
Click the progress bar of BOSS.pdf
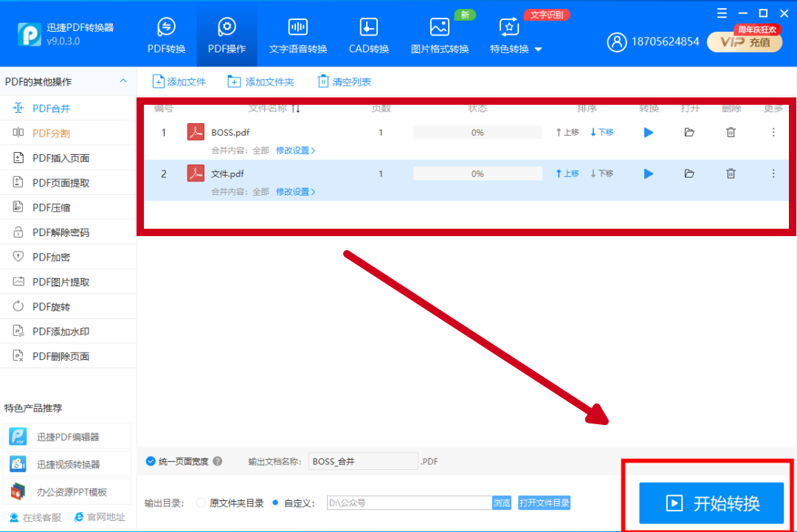(477, 133)
